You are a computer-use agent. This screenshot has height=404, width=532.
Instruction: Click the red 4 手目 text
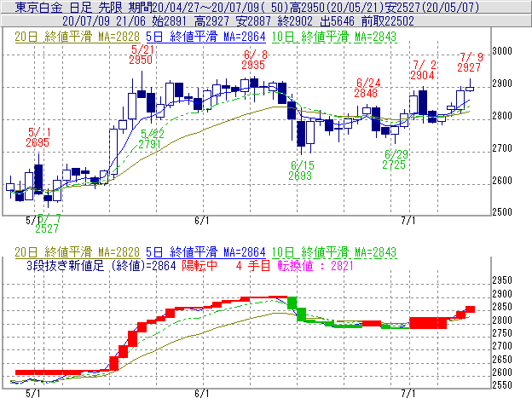pyautogui.click(x=252, y=265)
